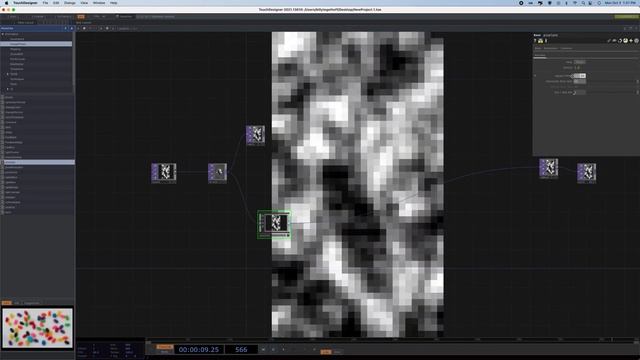Select the highlighted item in the Palette folder tree

click(36, 44)
